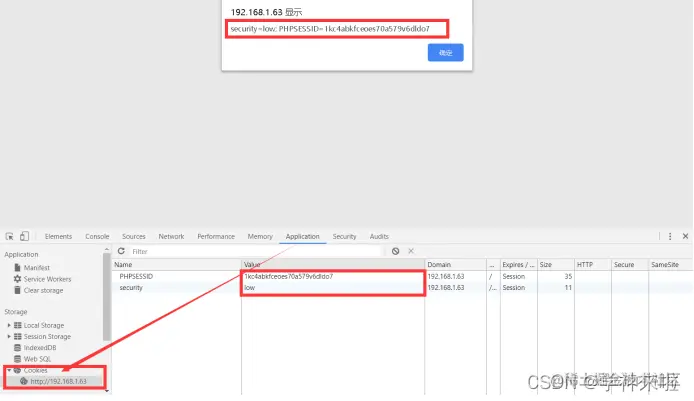Click the Filter input field
The height and width of the screenshot is (401, 694).
click(x=254, y=251)
